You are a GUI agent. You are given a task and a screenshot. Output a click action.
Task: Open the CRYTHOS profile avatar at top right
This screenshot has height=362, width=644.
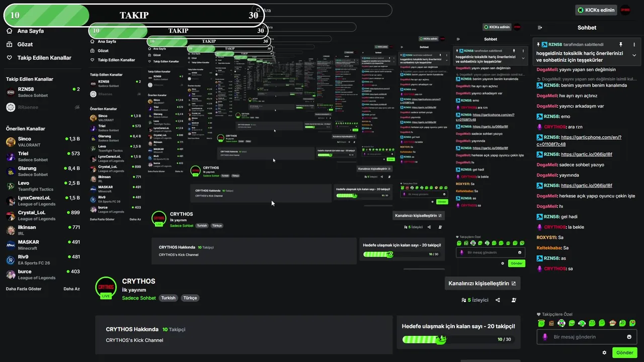pyautogui.click(x=625, y=10)
